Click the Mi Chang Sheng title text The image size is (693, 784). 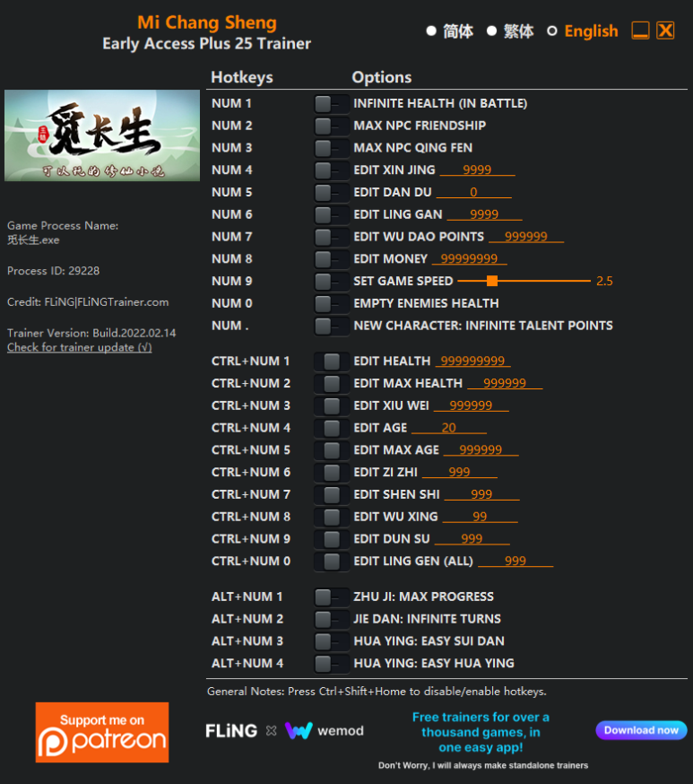pos(207,22)
